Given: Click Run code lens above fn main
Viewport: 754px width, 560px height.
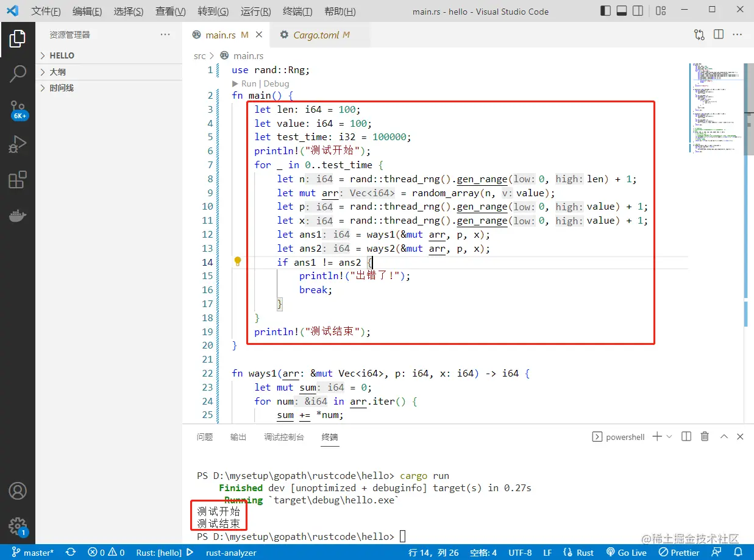Looking at the screenshot, I should pos(249,83).
